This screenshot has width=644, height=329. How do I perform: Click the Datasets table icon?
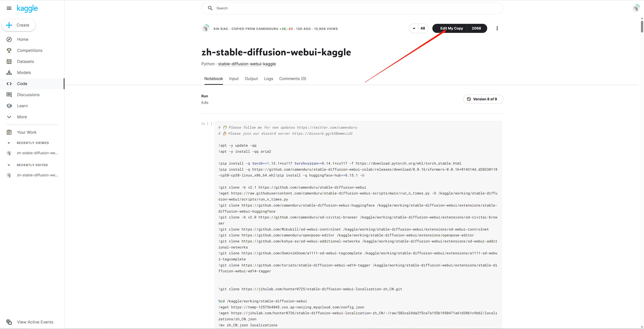pos(9,62)
